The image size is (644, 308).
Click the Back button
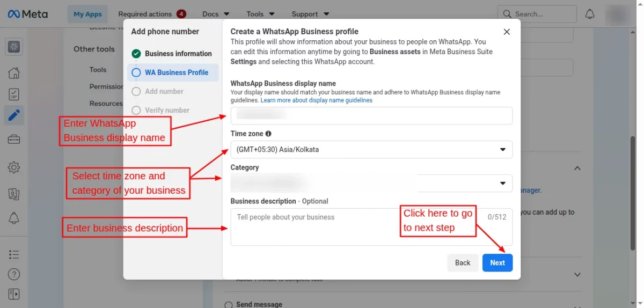click(463, 262)
